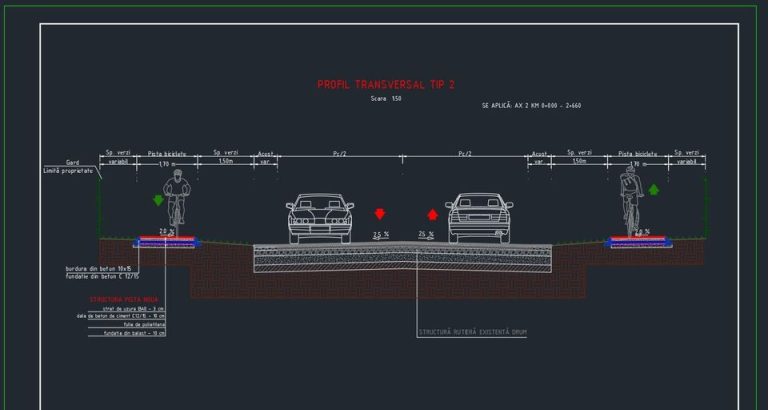Select dala de beton de ciment line
This screenshot has height=410, width=768.
click(120, 316)
